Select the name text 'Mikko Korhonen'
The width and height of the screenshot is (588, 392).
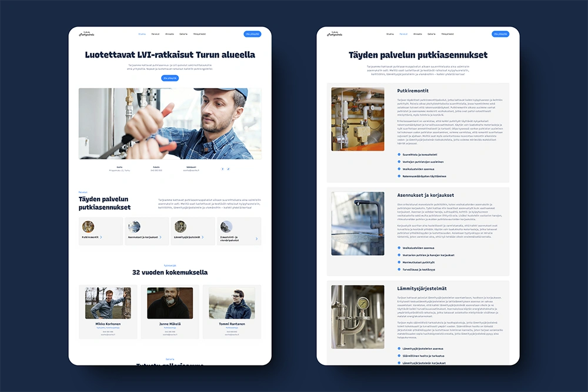coord(108,324)
